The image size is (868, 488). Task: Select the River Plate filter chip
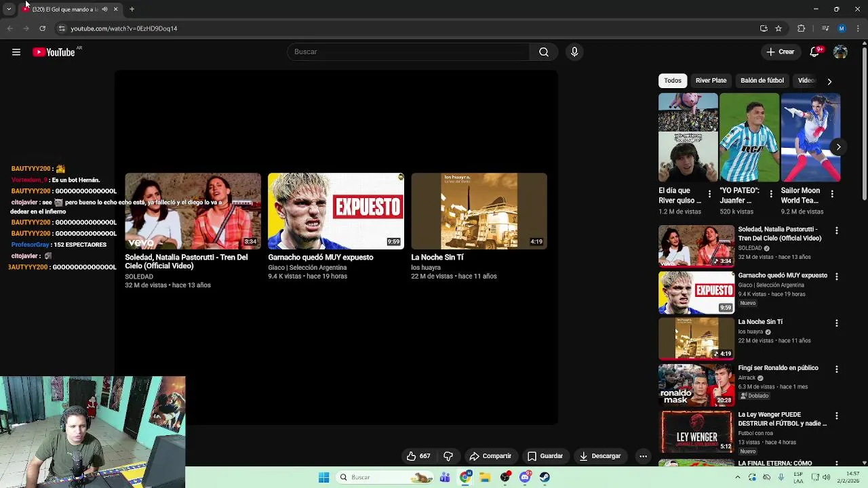click(x=711, y=81)
